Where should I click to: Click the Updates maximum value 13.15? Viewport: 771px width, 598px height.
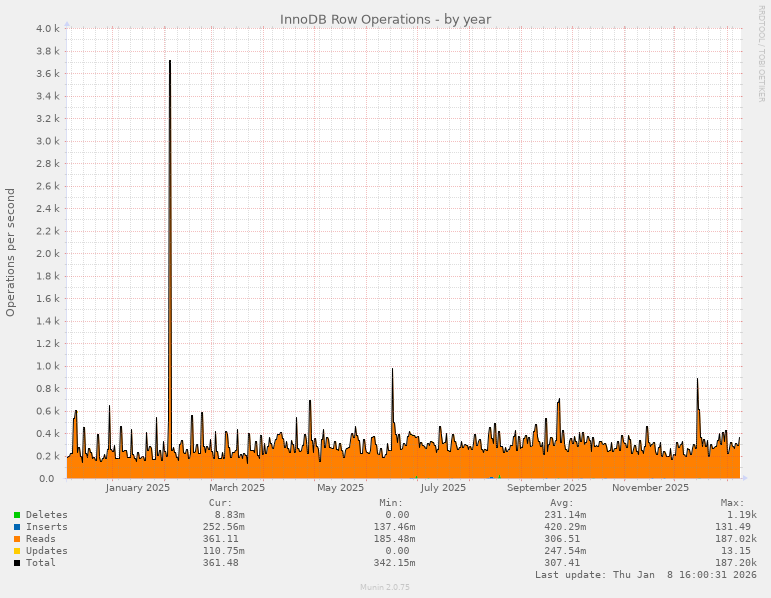click(736, 551)
